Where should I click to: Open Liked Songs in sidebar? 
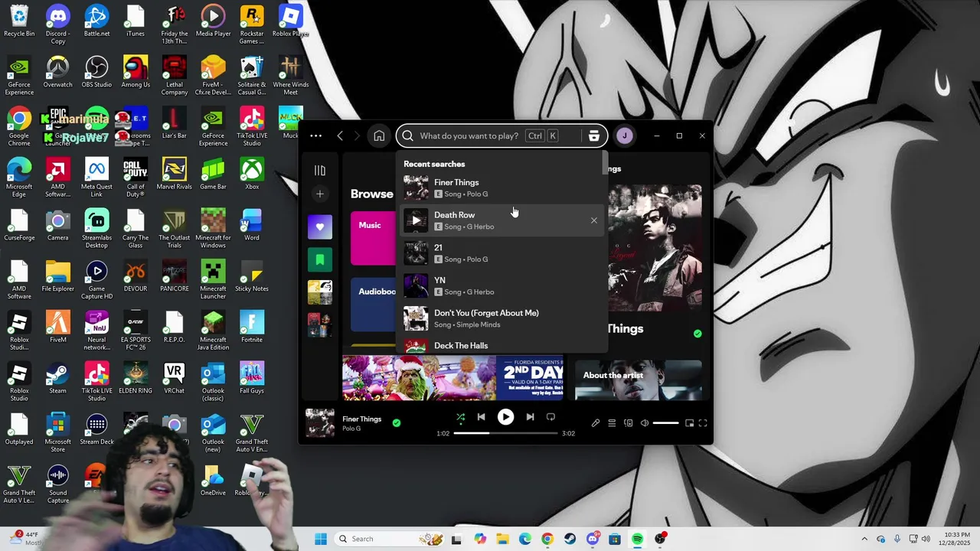[320, 227]
